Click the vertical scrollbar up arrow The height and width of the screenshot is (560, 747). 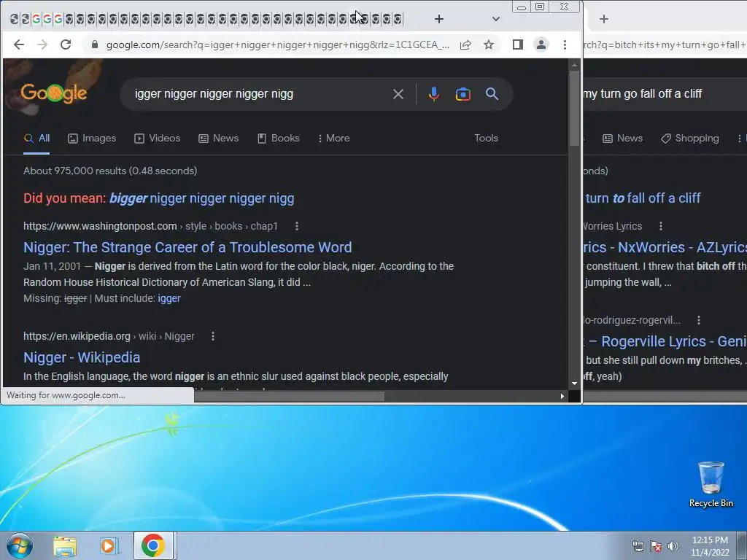click(x=574, y=65)
